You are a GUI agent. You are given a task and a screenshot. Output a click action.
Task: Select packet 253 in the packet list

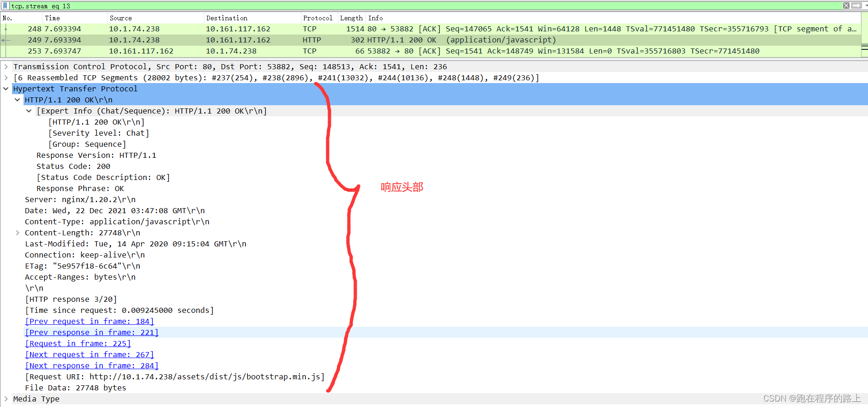click(x=430, y=51)
